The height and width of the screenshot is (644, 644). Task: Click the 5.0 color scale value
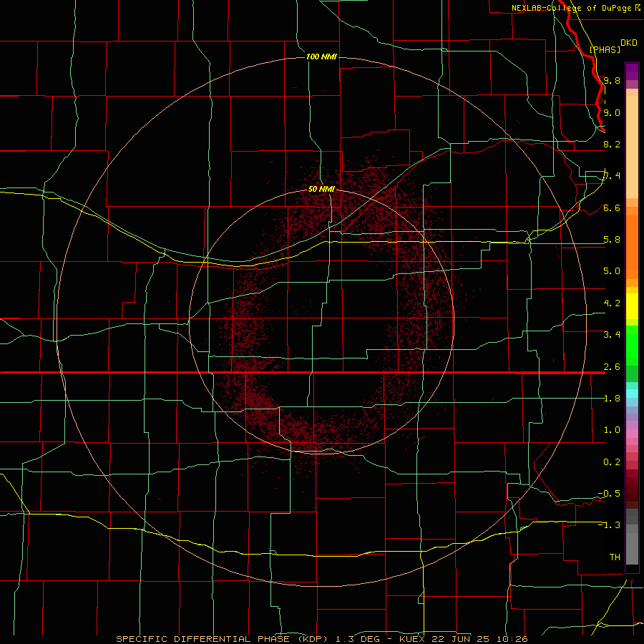[x=612, y=271]
